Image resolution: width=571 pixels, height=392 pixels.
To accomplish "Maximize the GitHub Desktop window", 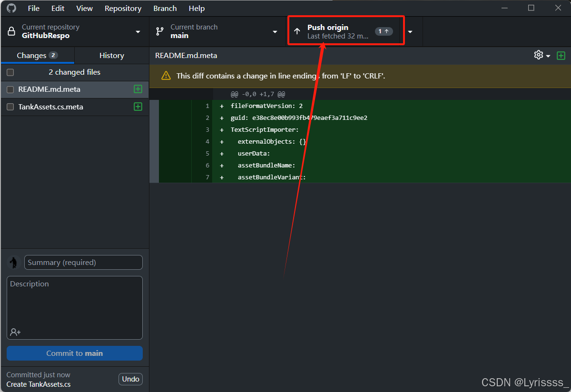I will pyautogui.click(x=532, y=8).
